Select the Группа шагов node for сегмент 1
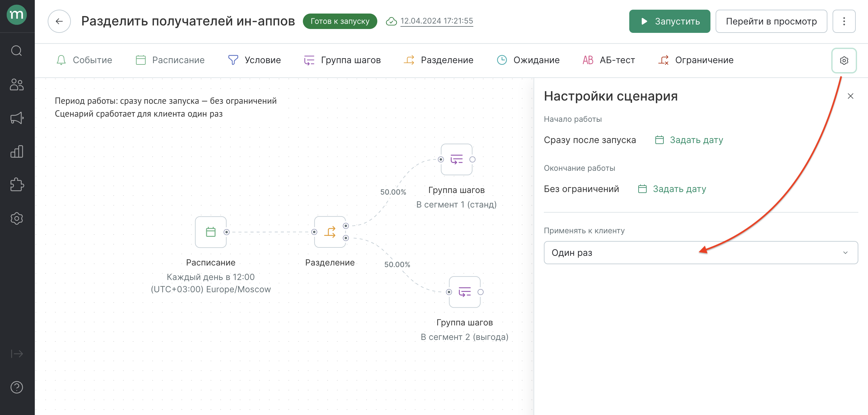 457,159
